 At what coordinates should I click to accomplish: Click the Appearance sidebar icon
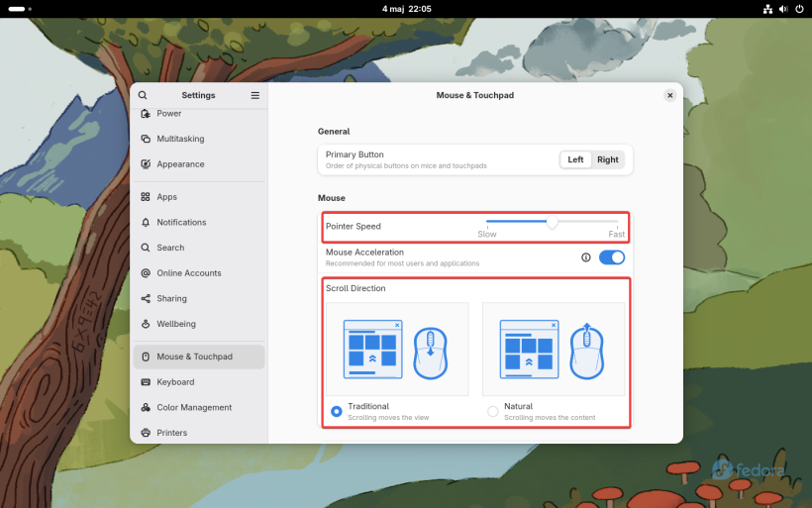(x=146, y=164)
